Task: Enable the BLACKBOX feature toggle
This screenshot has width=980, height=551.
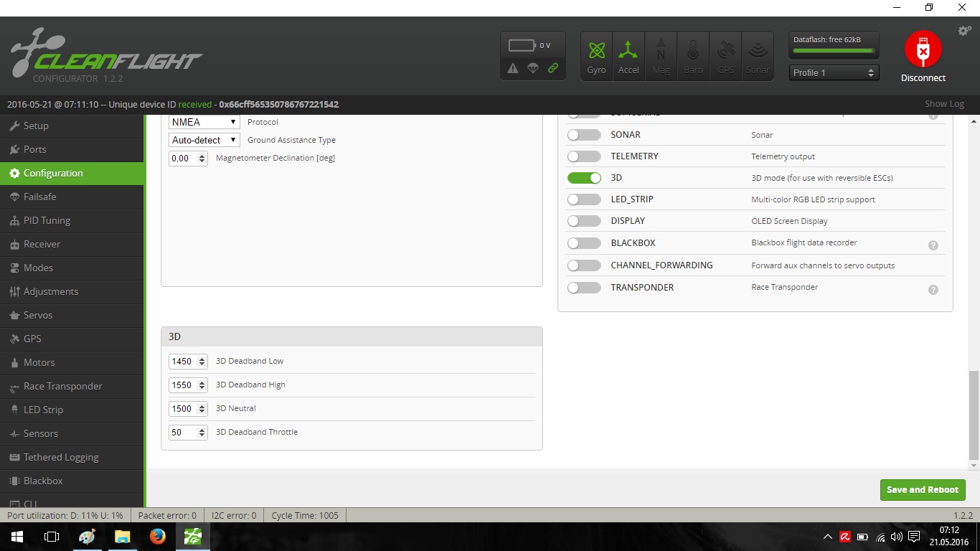Action: coord(584,243)
